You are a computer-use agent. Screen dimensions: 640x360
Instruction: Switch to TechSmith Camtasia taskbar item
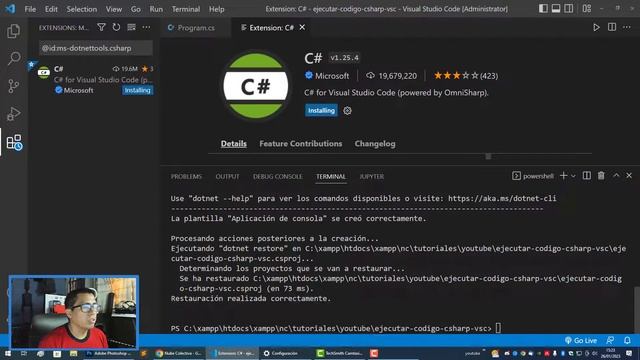click(340, 353)
